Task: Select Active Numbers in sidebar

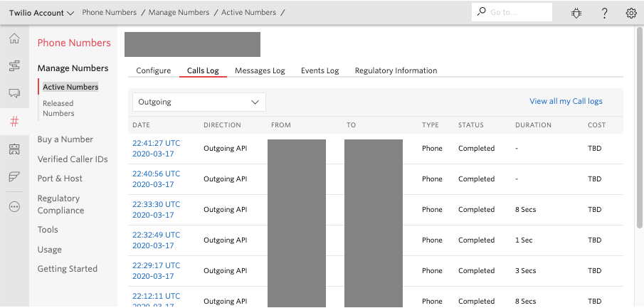Action: [x=70, y=87]
